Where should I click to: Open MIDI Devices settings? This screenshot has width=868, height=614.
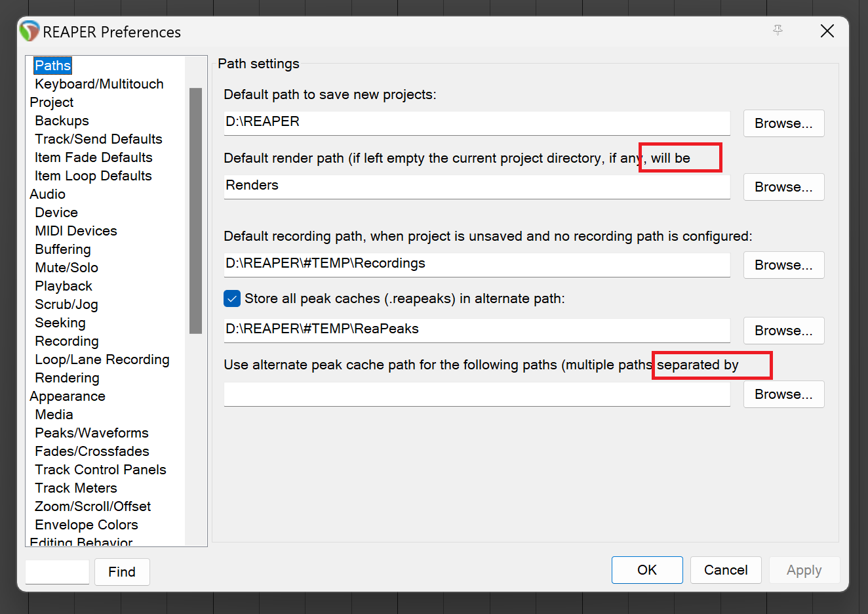[x=76, y=231]
